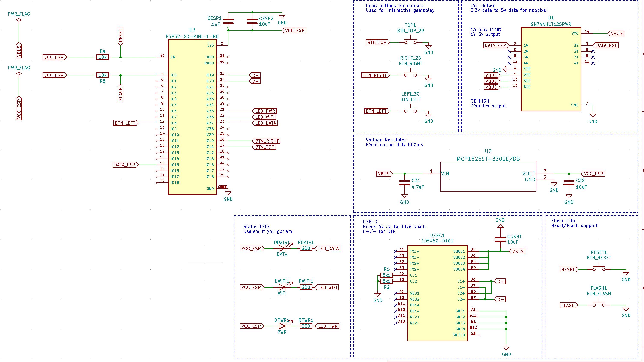Viewport: 644px width, 362px height.
Task: Click the RWIFI1 220 resistor
Action: (306, 287)
